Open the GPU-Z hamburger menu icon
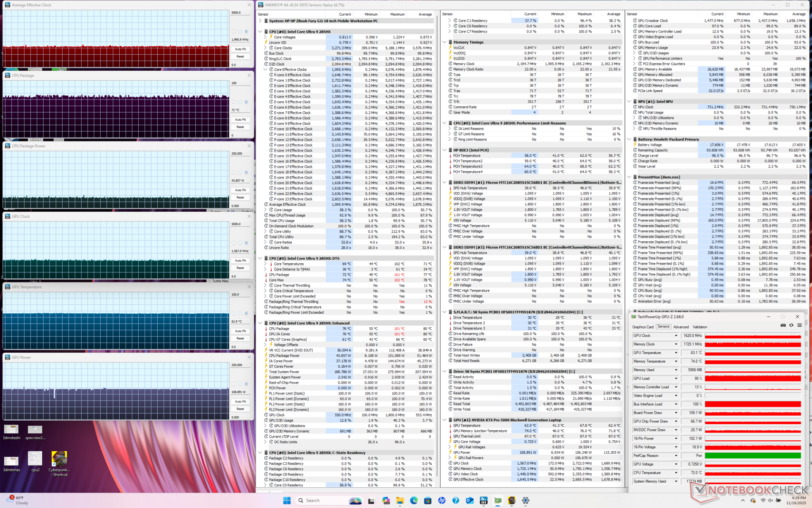 coord(799,325)
